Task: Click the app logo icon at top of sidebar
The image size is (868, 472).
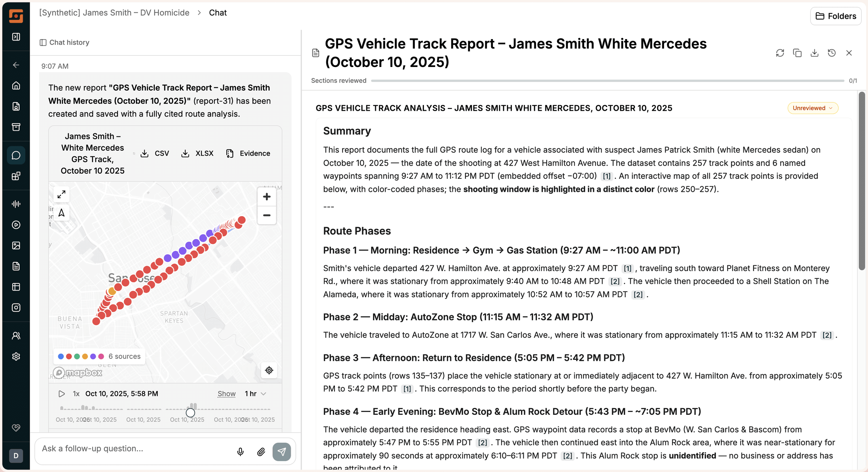Action: 16,16
